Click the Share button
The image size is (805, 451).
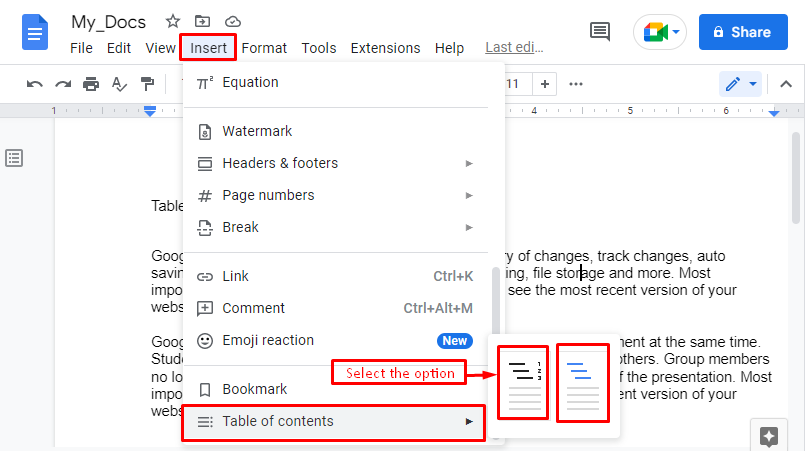point(743,32)
